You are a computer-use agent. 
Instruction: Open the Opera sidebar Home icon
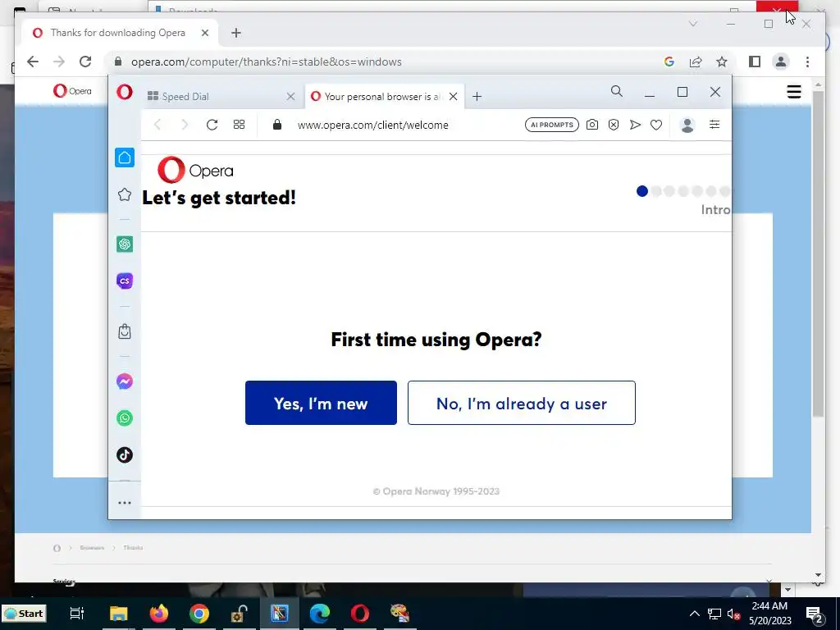click(x=125, y=157)
